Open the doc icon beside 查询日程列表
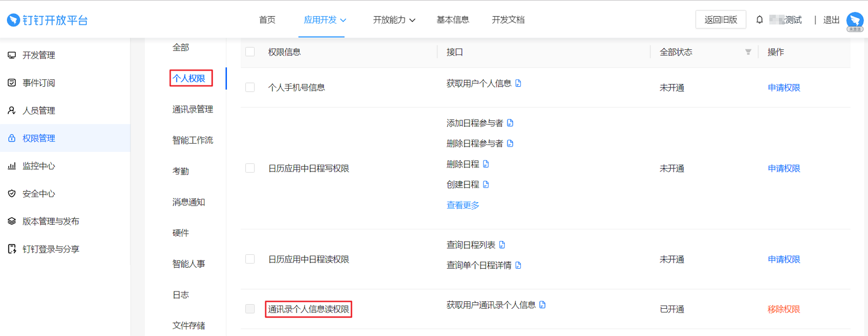 [x=502, y=245]
